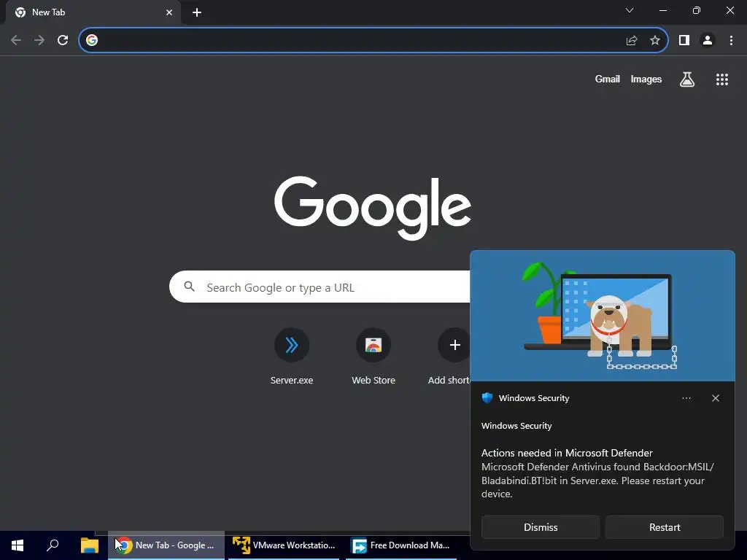747x560 pixels.
Task: Open a new tab with plus button
Action: coord(197,12)
